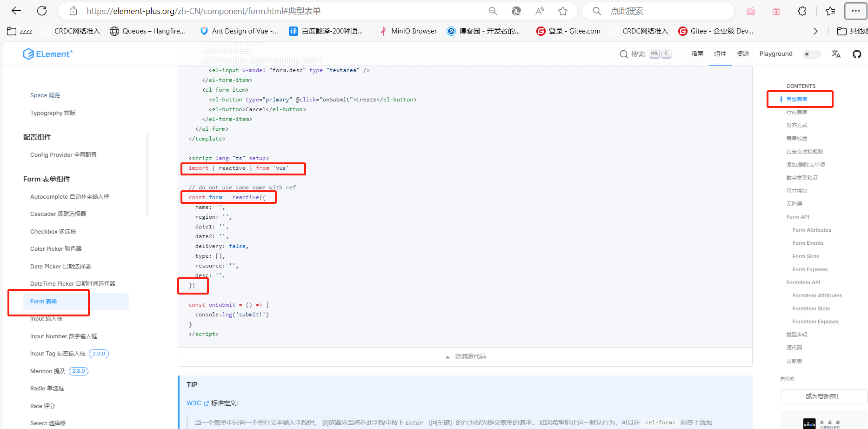Click the 成为赞助商! button

coord(823,396)
